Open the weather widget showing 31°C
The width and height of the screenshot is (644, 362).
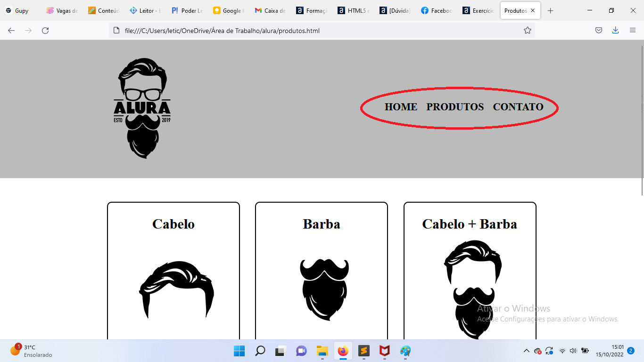click(31, 351)
